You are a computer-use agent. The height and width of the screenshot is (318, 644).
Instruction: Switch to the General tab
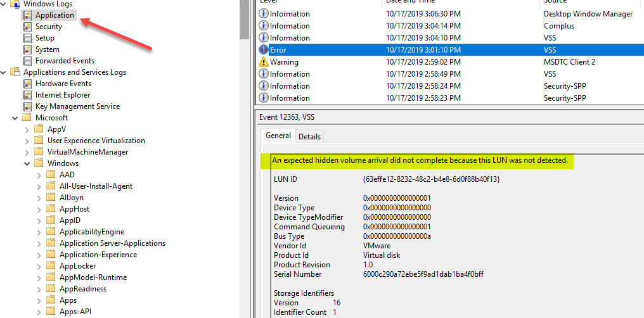[x=278, y=136]
